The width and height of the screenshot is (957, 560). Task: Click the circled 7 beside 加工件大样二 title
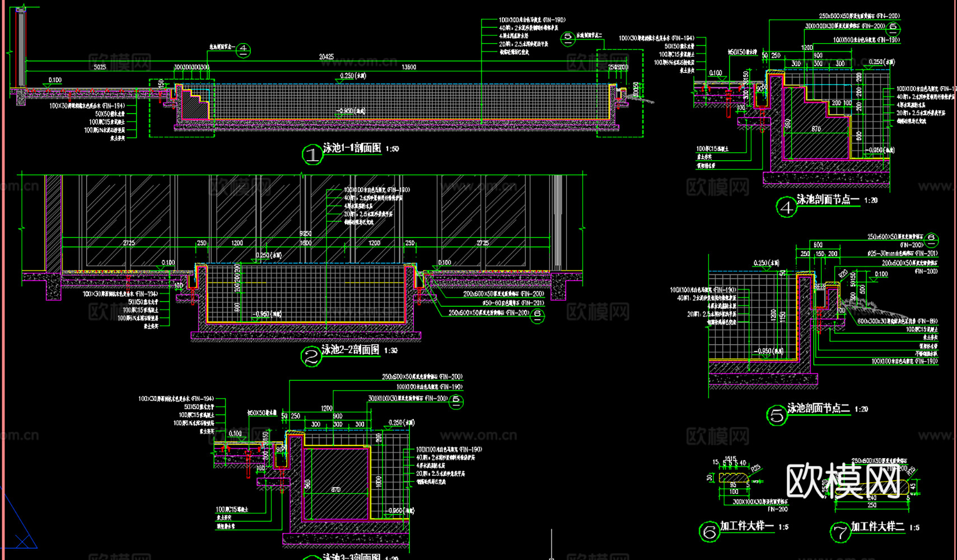point(840,532)
